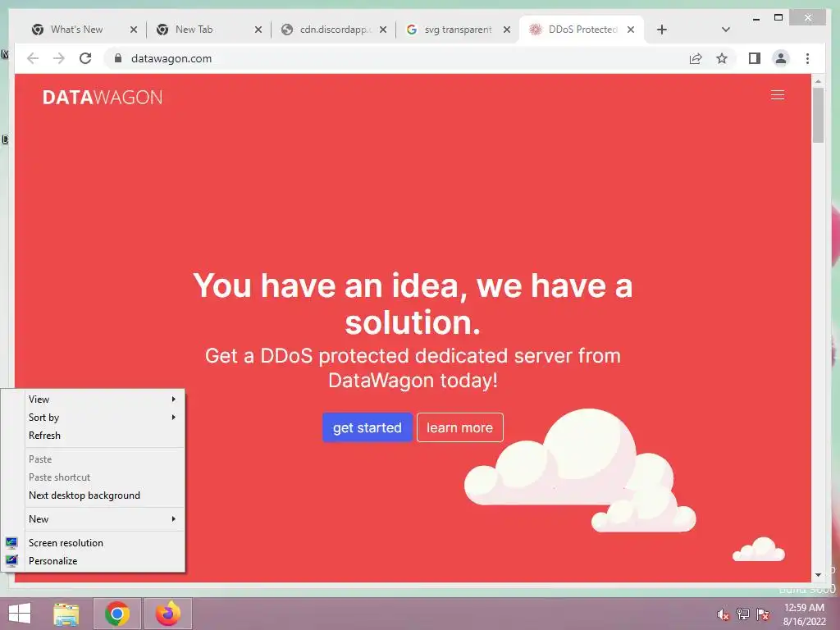The width and height of the screenshot is (840, 630).
Task: Maximize the Chrome window
Action: tap(778, 18)
